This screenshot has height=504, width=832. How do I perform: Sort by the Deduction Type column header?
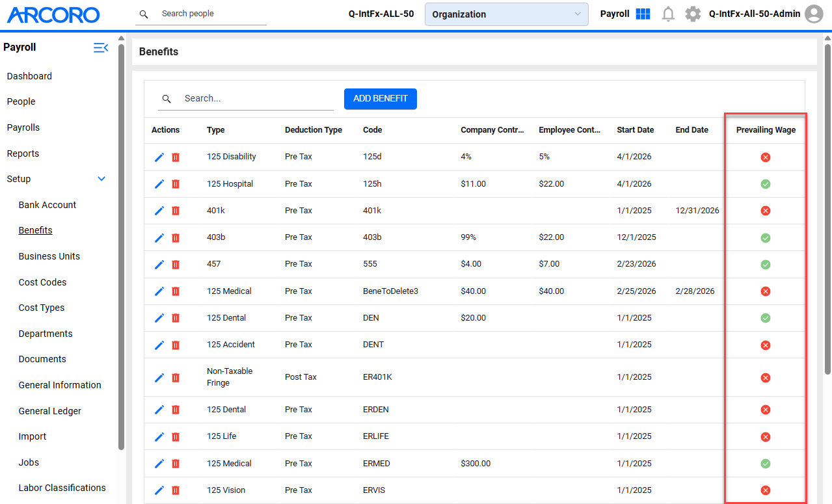(x=314, y=130)
